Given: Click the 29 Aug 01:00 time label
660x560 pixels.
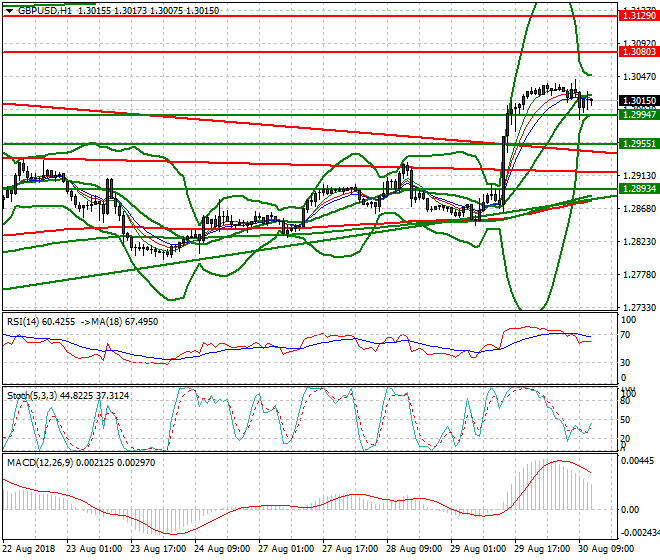Looking at the screenshot, I should [478, 549].
